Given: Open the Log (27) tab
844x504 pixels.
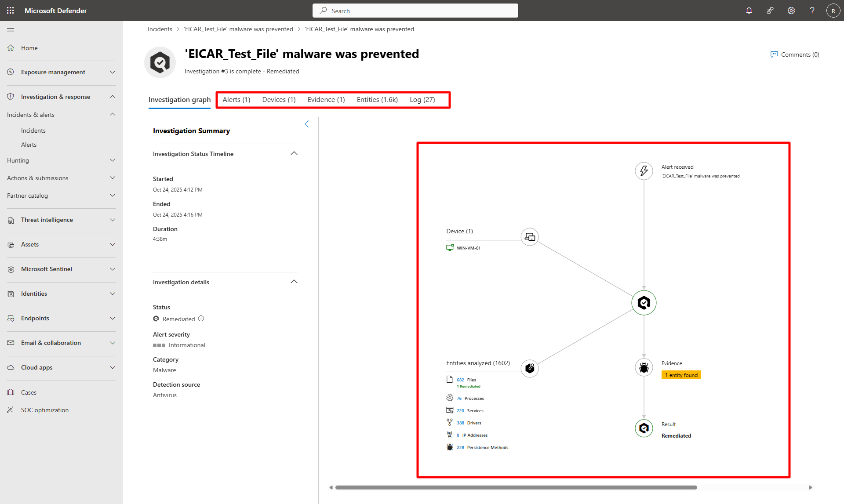Looking at the screenshot, I should pos(422,100).
